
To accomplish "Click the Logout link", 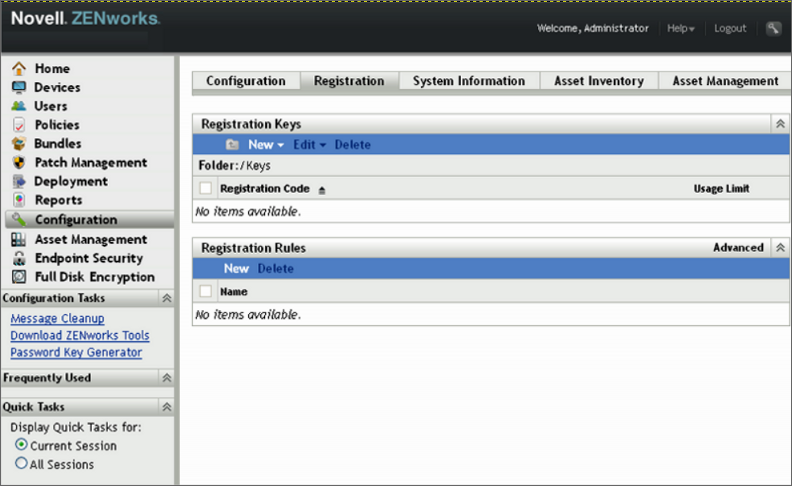I will 730,28.
